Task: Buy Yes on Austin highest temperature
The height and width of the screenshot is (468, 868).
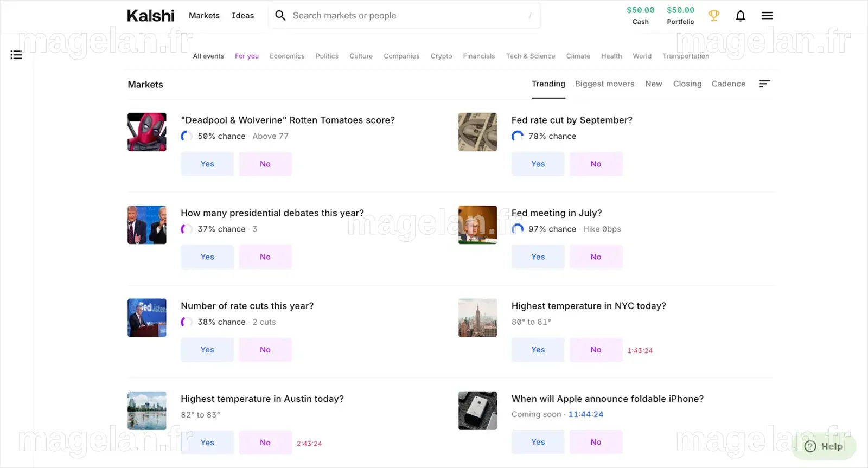Action: tap(207, 443)
